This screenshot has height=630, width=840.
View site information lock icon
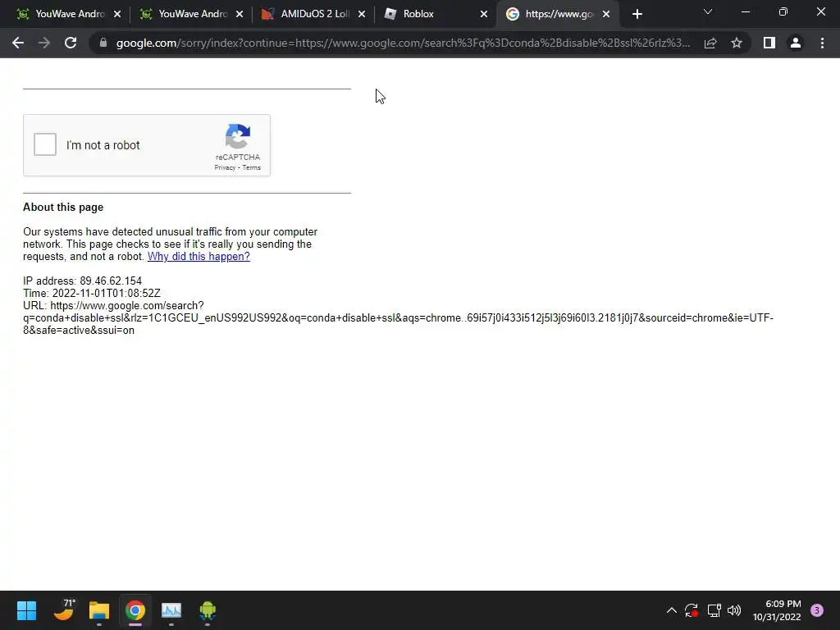tap(103, 43)
